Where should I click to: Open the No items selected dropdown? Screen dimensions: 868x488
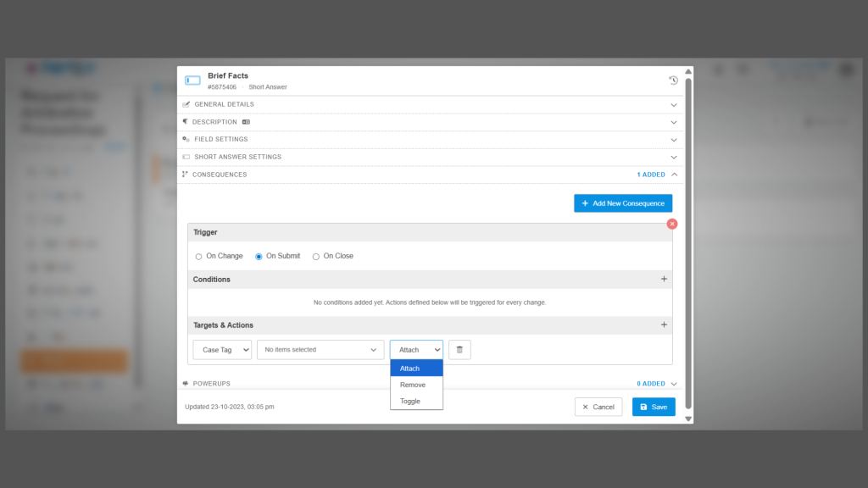pos(320,349)
